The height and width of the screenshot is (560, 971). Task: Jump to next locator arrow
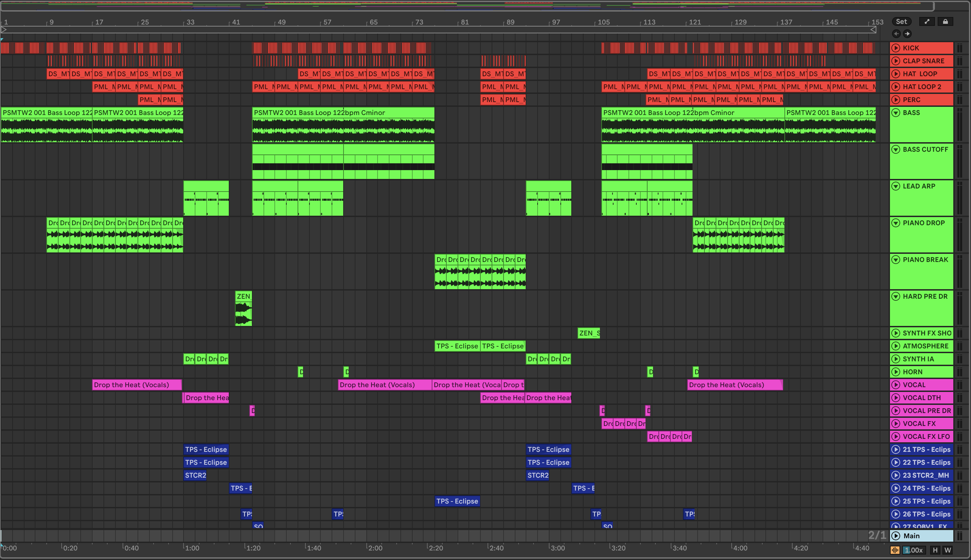pyautogui.click(x=907, y=33)
